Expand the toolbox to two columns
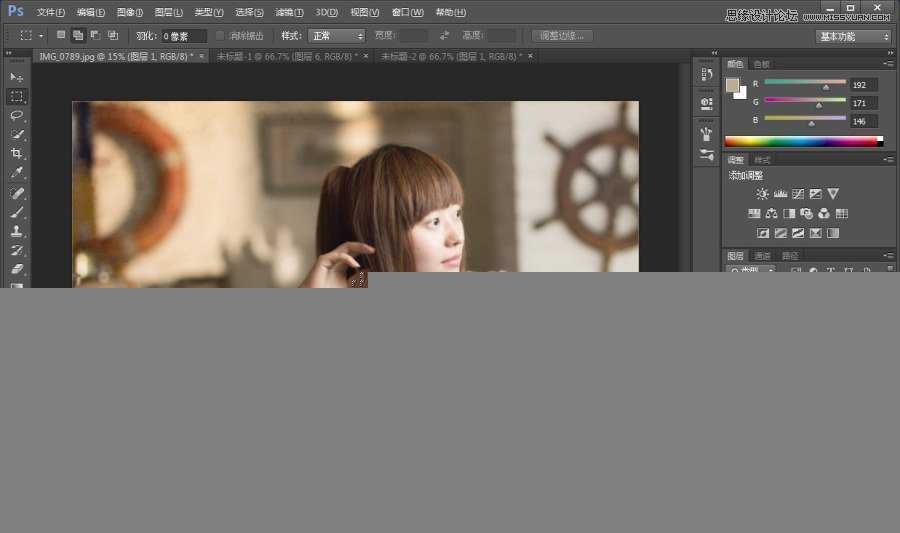Image resolution: width=900 pixels, height=533 pixels. tap(9, 53)
